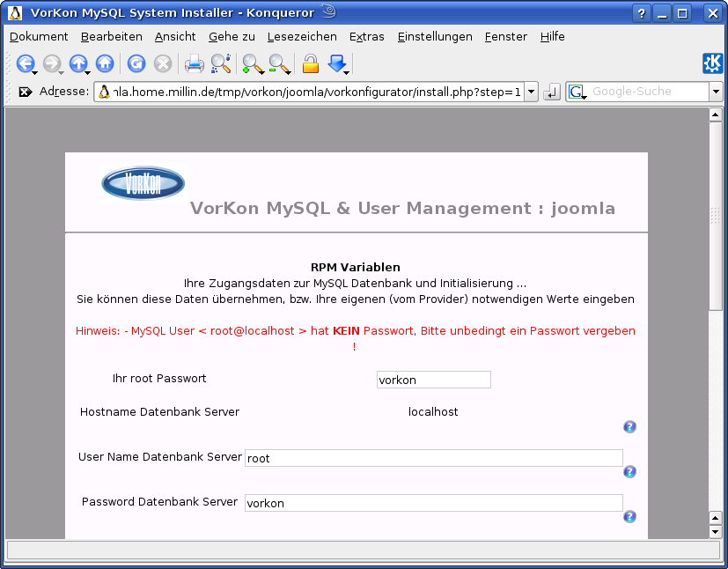Click the User Name Datenbank Server field
728x569 pixels.
tap(434, 458)
